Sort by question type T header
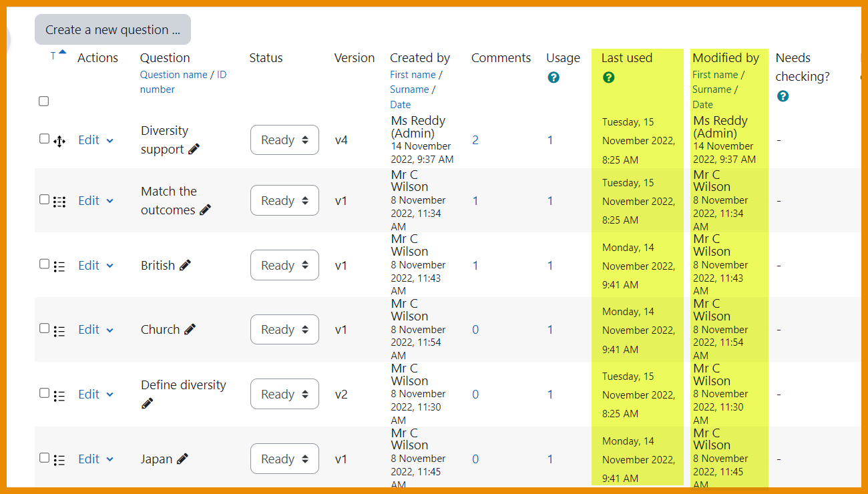 tap(53, 57)
